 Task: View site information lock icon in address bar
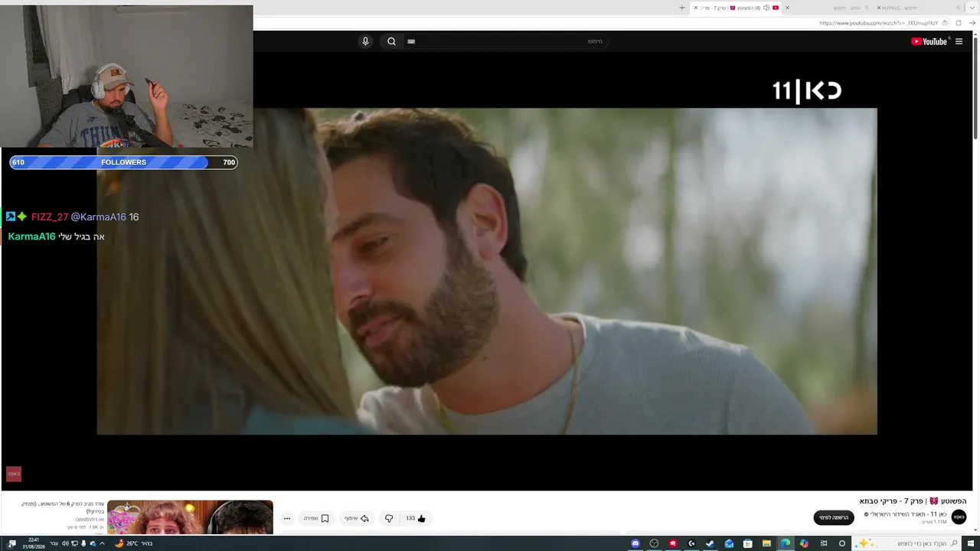(946, 23)
